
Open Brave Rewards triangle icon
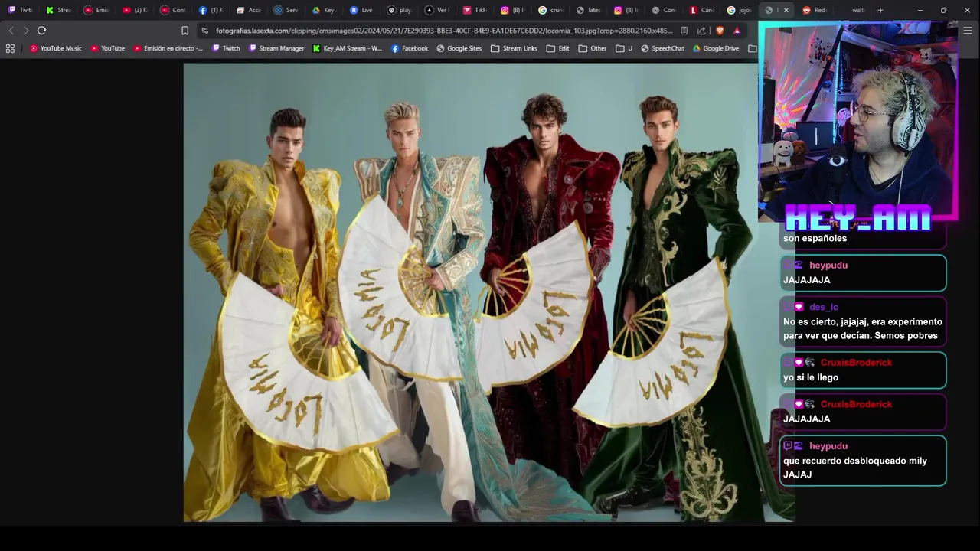(737, 31)
